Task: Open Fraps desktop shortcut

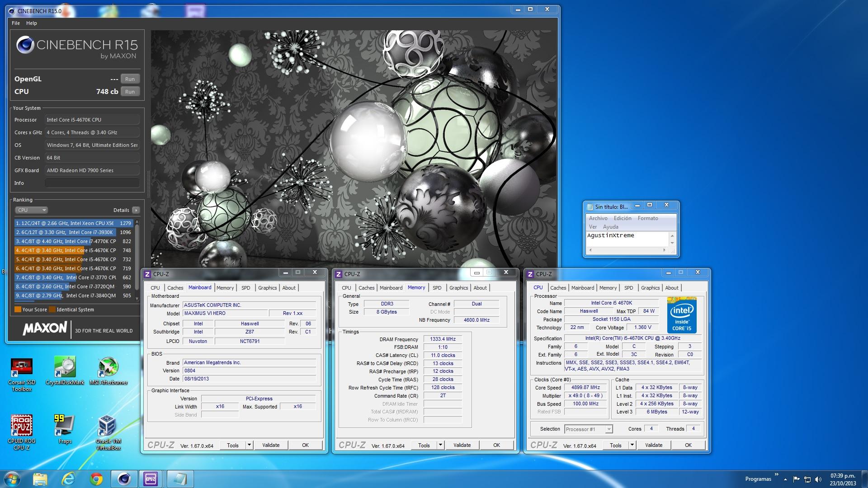Action: 65,429
